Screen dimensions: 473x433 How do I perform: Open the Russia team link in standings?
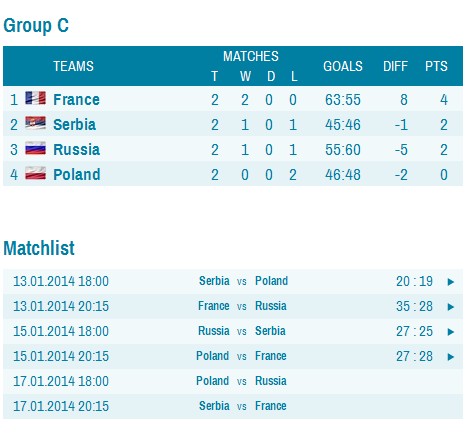[x=77, y=150]
